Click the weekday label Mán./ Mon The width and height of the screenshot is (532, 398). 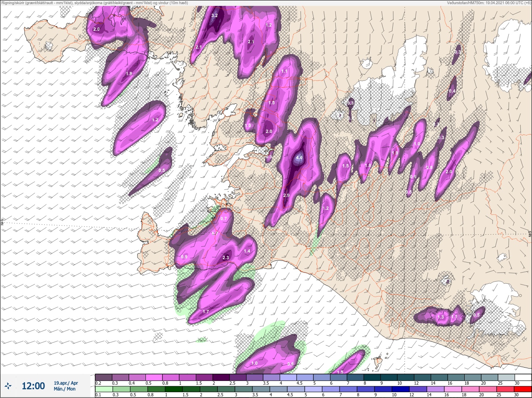pos(65,389)
